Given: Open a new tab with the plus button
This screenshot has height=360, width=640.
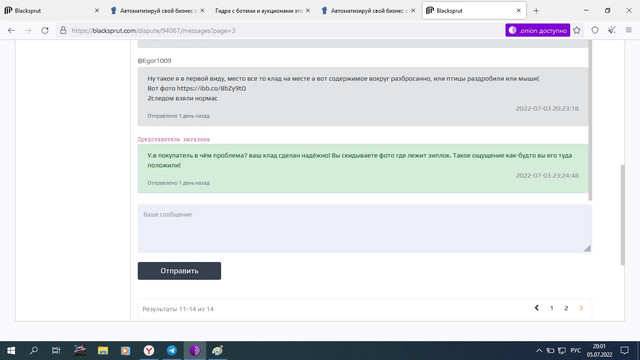Looking at the screenshot, I should pos(536,11).
